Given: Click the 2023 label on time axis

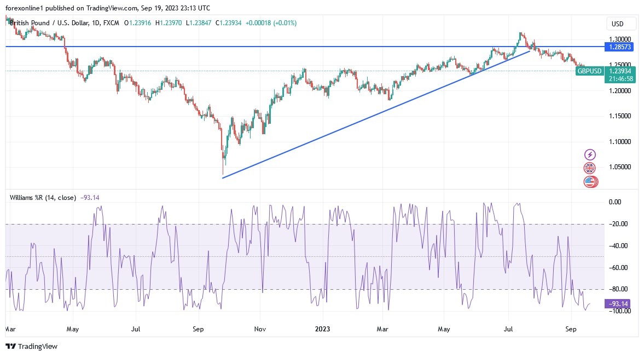Looking at the screenshot, I should tap(322, 330).
